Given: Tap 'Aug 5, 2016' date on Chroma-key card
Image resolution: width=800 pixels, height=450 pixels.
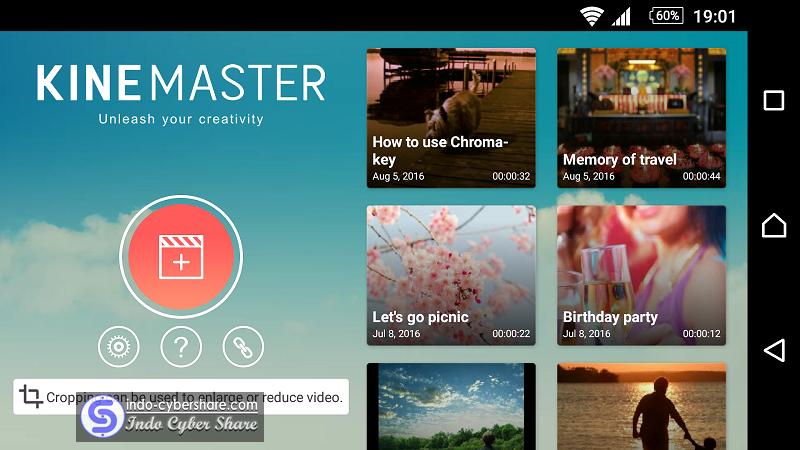Looking at the screenshot, I should pos(398,176).
